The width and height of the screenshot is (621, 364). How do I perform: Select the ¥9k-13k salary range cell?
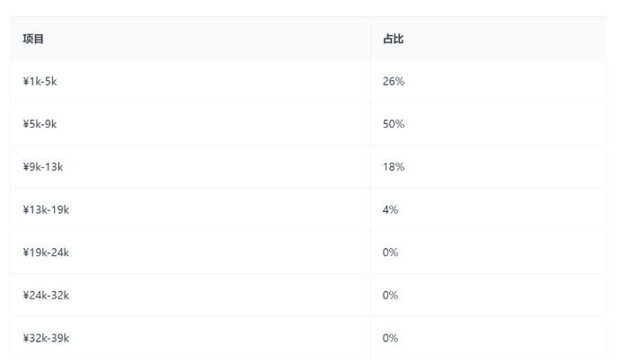pos(43,166)
